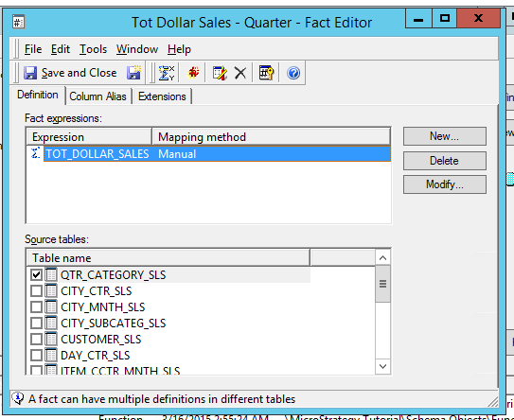Click the source tables scroll up arrow
The height and width of the screenshot is (420, 514).
pos(382,258)
